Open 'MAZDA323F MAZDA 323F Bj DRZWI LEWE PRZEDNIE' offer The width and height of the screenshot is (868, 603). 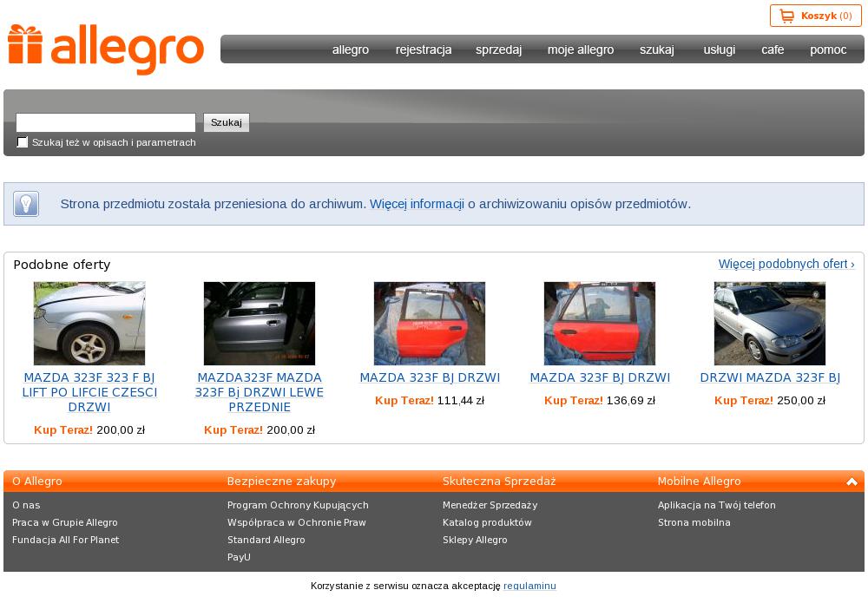tap(260, 392)
